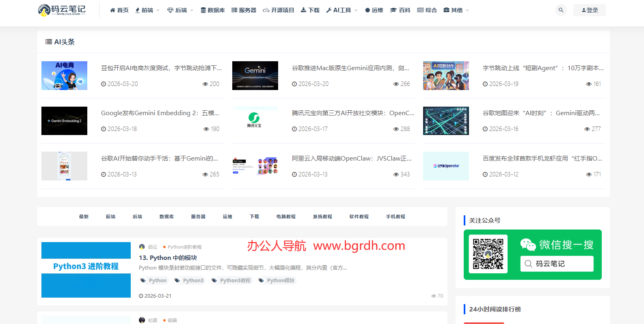Select the 最新 tab
The width and height of the screenshot is (644, 324).
84,217
